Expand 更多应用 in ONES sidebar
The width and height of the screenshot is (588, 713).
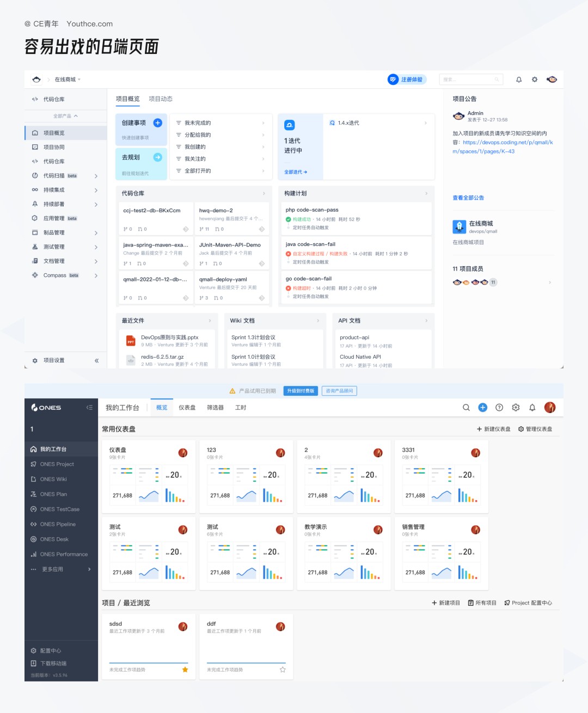(89, 569)
